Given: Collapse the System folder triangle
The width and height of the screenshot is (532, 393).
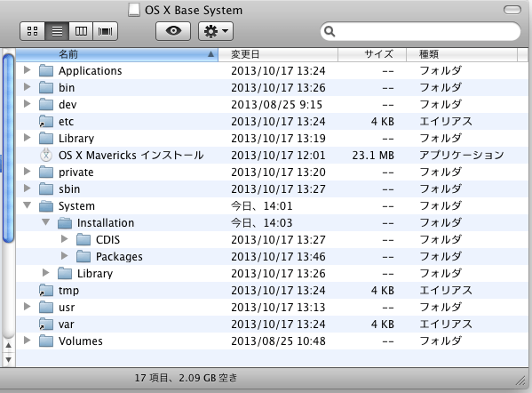Looking at the screenshot, I should point(28,205).
